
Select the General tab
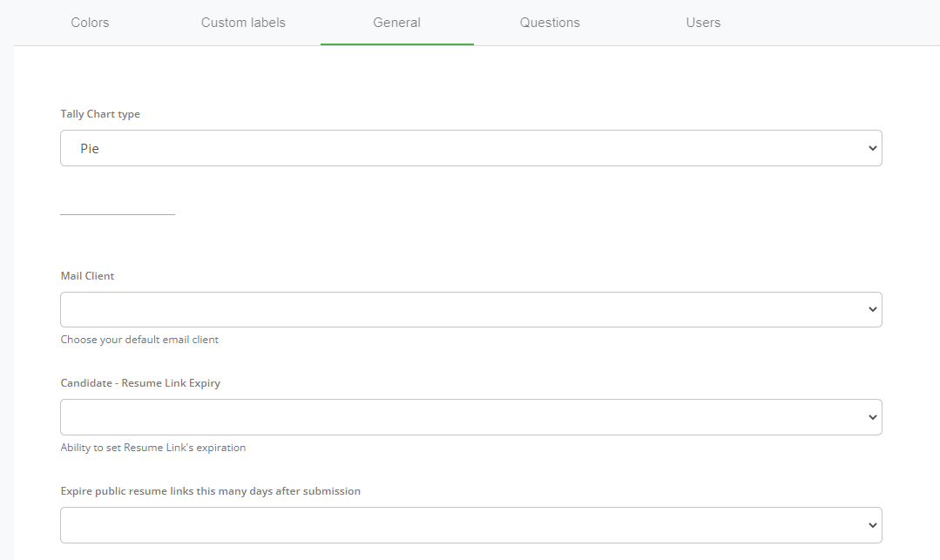click(397, 23)
